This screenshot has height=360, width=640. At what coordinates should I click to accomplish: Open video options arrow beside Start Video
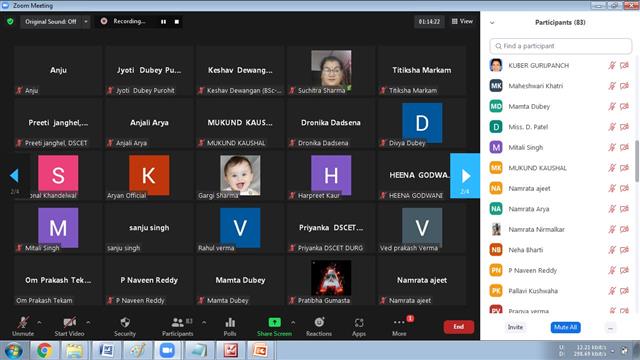pos(88,322)
